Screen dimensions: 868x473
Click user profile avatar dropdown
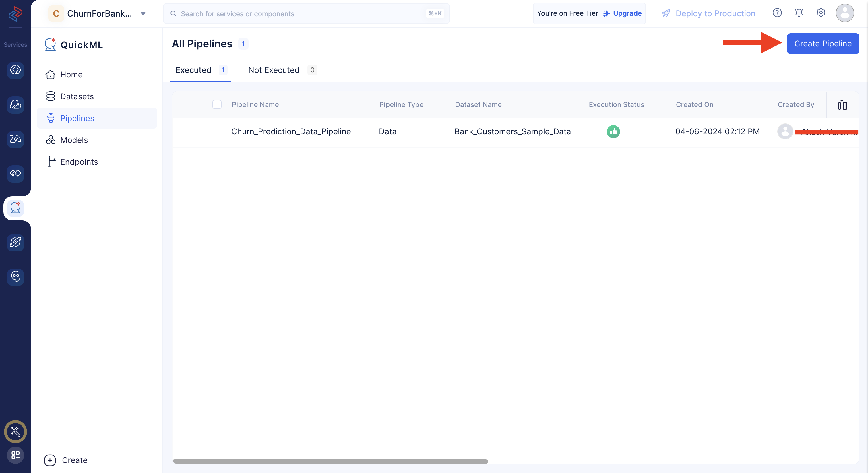845,13
